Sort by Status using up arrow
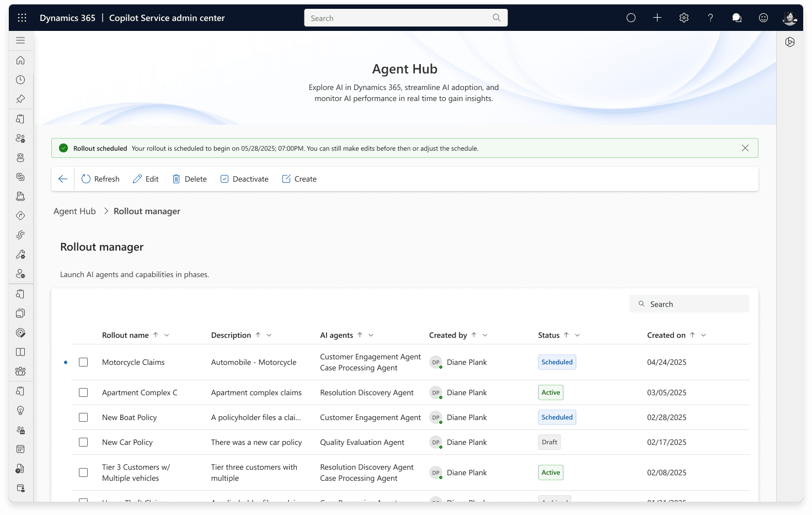812x515 pixels. tap(567, 335)
